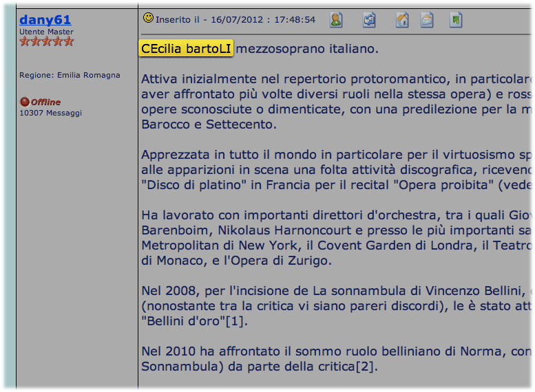
Task: Click the email/send message arrows icon
Action: click(369, 20)
